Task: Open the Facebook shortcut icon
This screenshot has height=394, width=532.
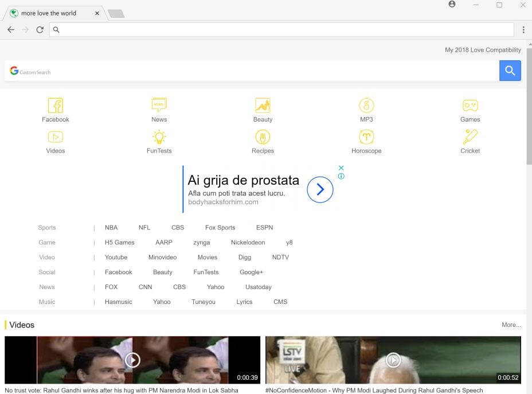Action: [x=55, y=106]
